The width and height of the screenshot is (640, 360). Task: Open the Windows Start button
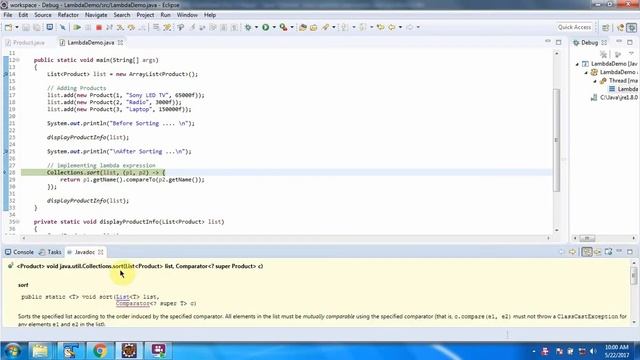[12, 351]
